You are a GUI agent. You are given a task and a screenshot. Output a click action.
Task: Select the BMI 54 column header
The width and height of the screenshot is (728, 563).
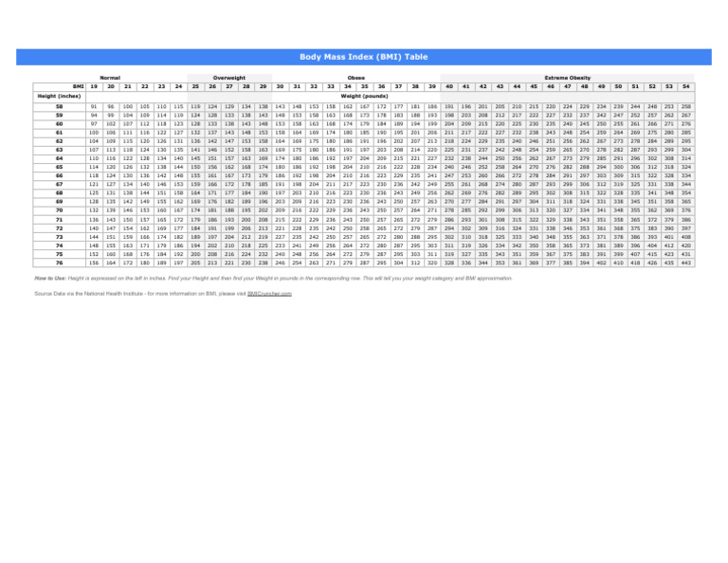pyautogui.click(x=686, y=87)
